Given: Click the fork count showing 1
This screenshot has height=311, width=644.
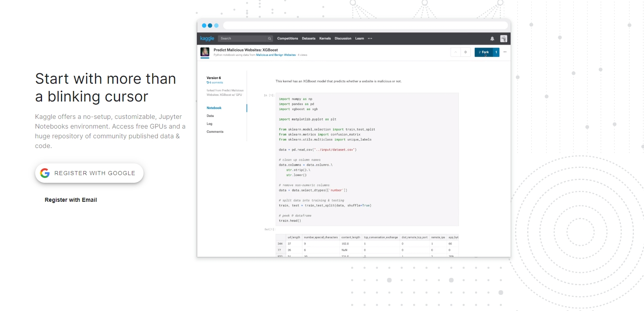Looking at the screenshot, I should (496, 52).
